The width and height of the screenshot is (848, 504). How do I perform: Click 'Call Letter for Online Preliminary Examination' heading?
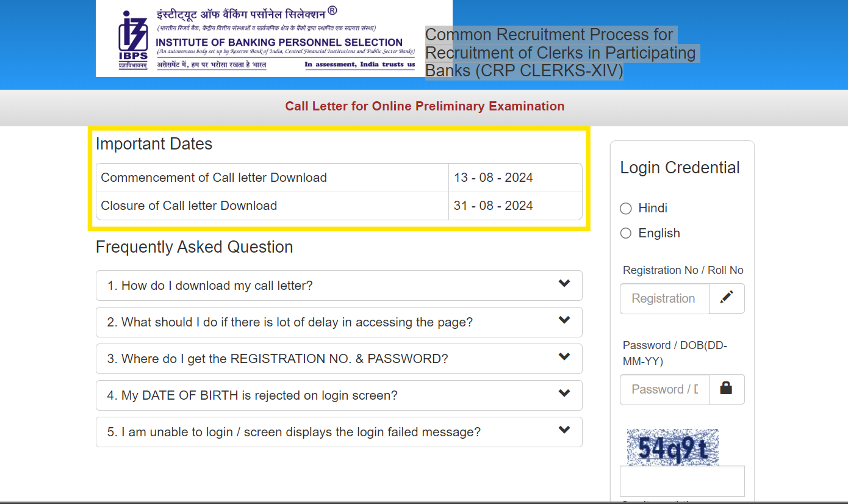tap(425, 106)
